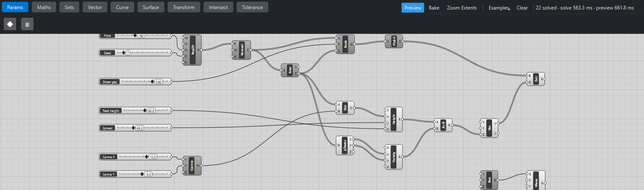The width and height of the screenshot is (644, 190).
Task: Open the Sets tab
Action: point(69,7)
